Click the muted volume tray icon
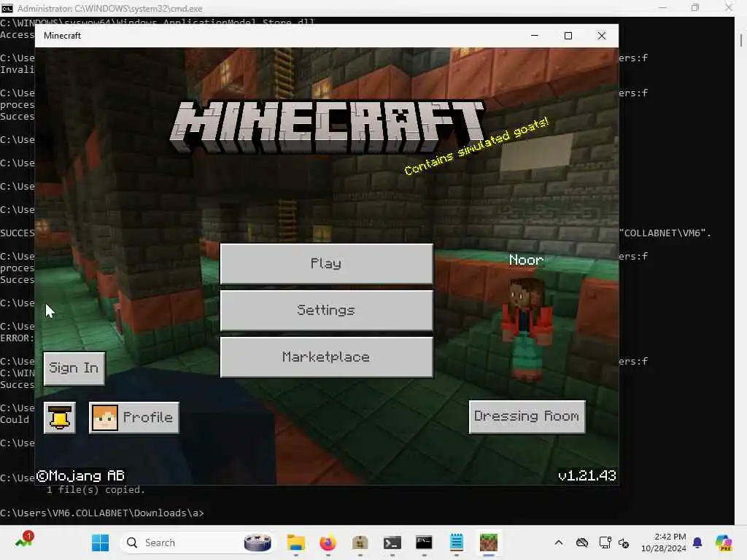Screen dimensions: 747x560 pyautogui.click(x=624, y=542)
